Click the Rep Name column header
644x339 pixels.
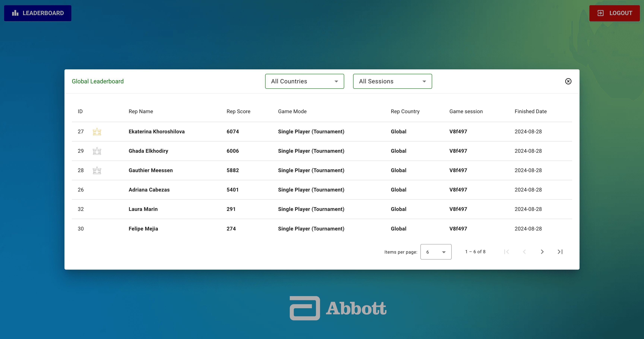click(x=141, y=112)
